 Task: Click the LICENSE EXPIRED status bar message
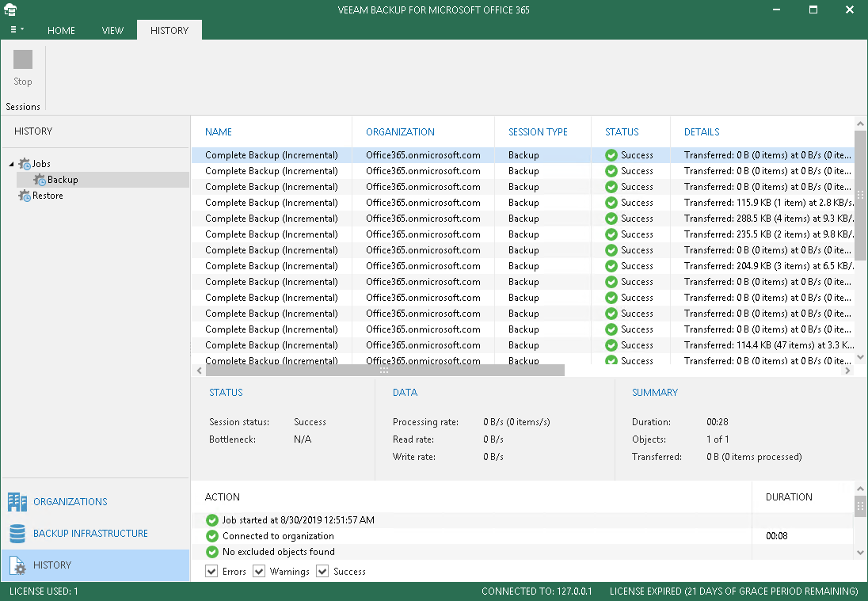pyautogui.click(x=733, y=591)
